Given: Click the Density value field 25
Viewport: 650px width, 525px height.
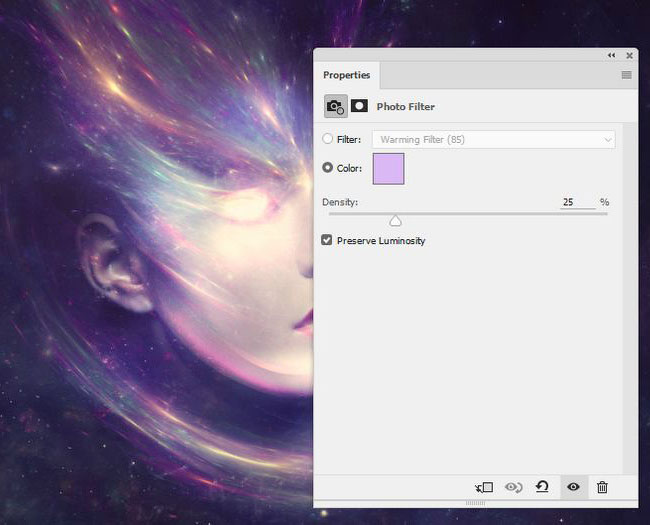Looking at the screenshot, I should 577,202.
